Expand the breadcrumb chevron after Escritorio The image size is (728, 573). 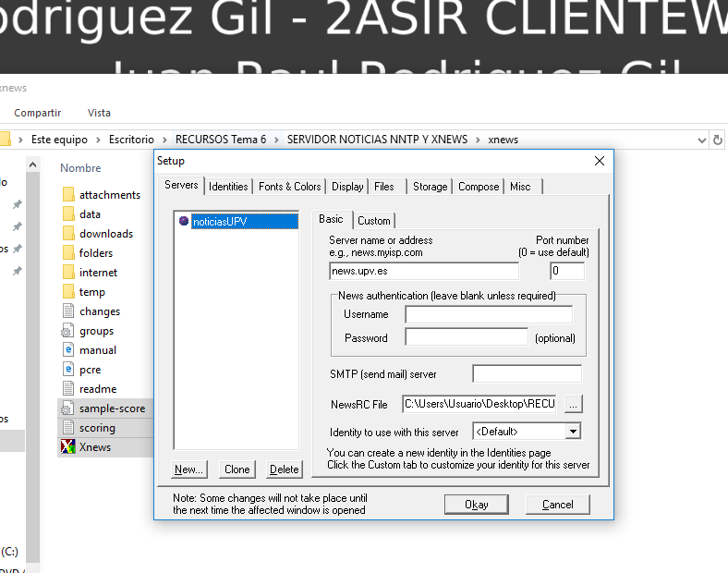(164, 140)
